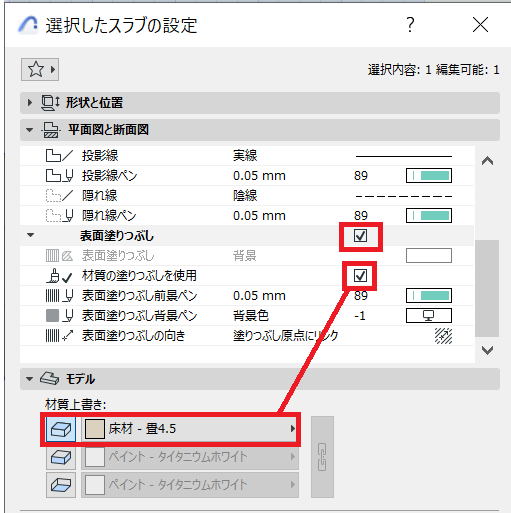Image resolution: width=511 pixels, height=513 pixels.
Task: Open the 床材 - 畳4.5 material dropdown
Action: point(190,429)
